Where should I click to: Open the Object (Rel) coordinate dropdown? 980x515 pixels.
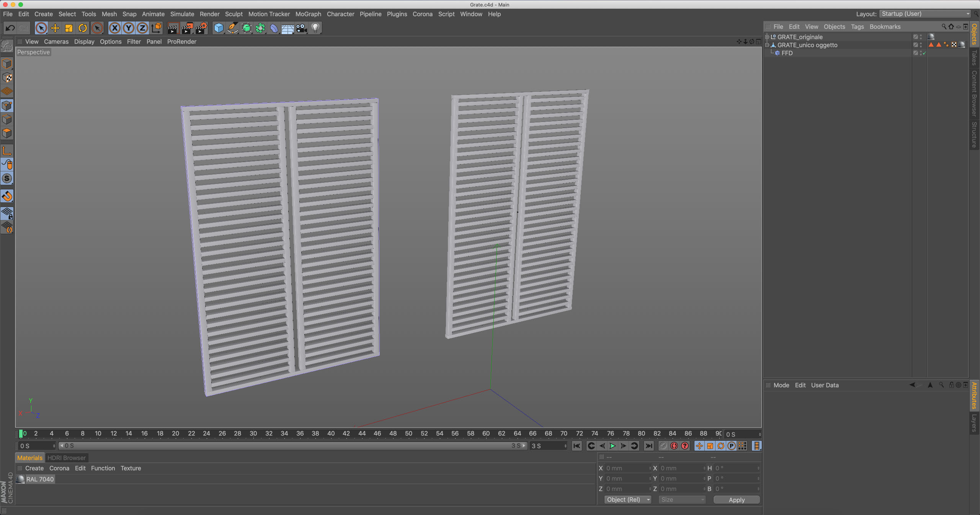[628, 500]
